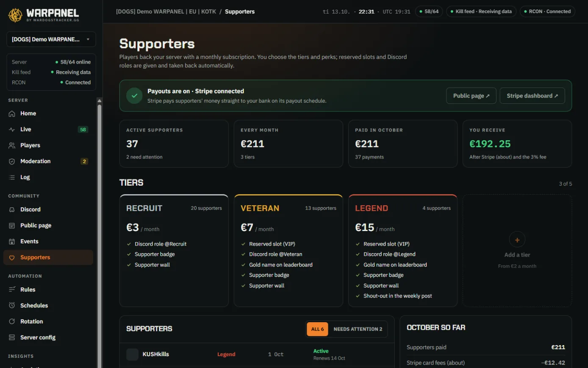
Task: Open Home in the sidebar
Action: 48,114
